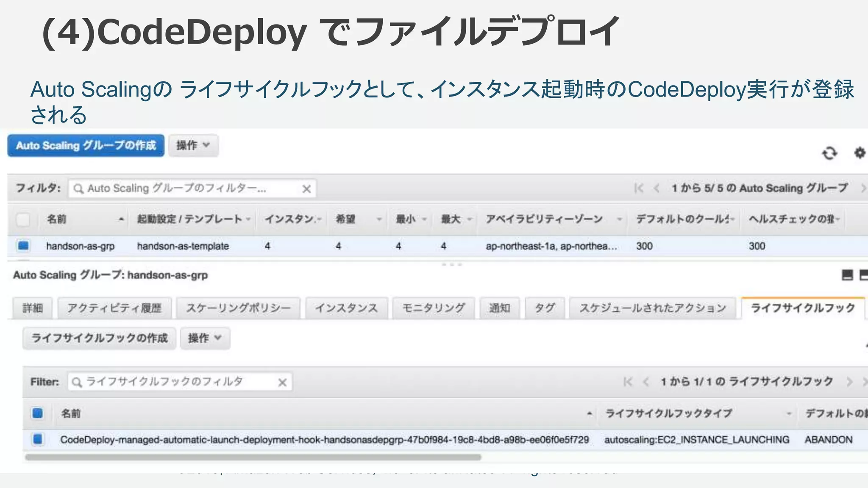Screen dimensions: 868x488
Task: Click the Auto Scaling group filter input
Action: point(192,189)
